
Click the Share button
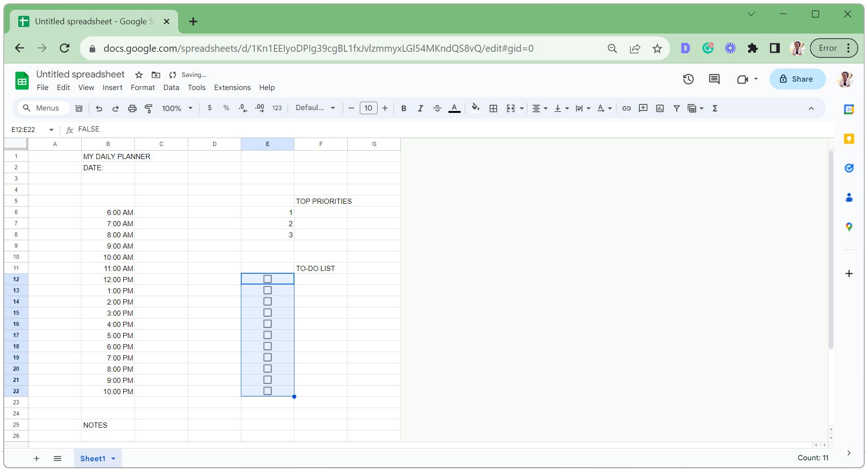[x=798, y=79]
